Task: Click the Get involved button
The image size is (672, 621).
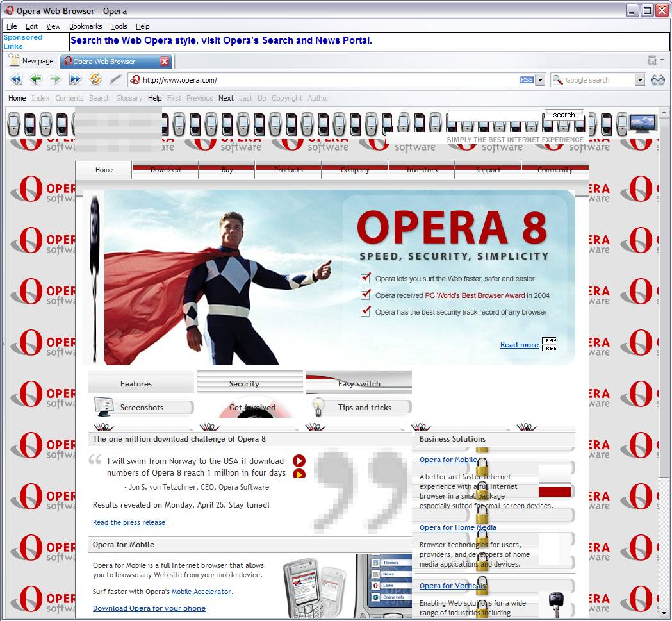Action: click(252, 407)
